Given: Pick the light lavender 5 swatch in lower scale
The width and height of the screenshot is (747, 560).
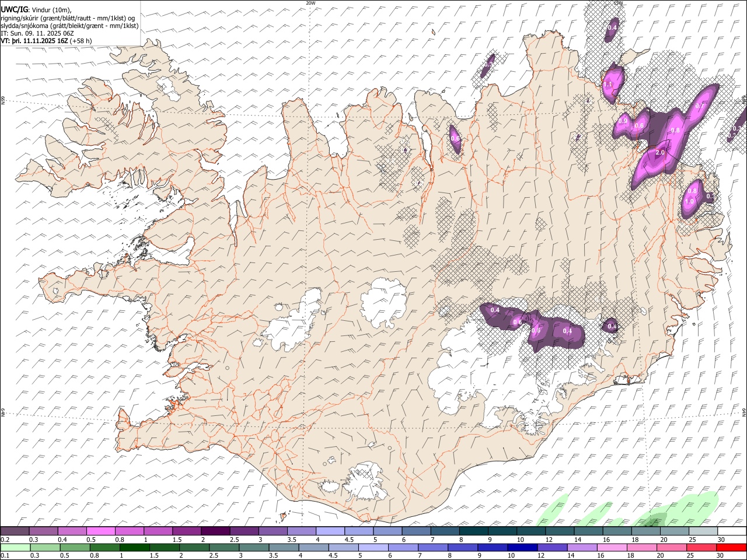Looking at the screenshot, I should (373, 547).
